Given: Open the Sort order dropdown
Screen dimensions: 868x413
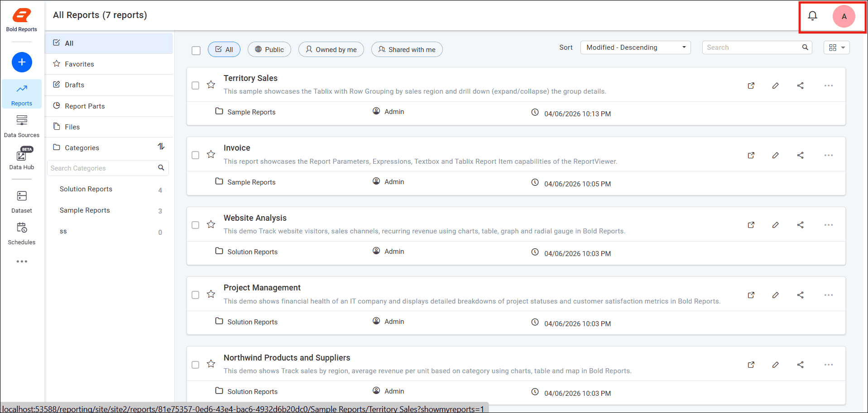Looking at the screenshot, I should coord(635,47).
